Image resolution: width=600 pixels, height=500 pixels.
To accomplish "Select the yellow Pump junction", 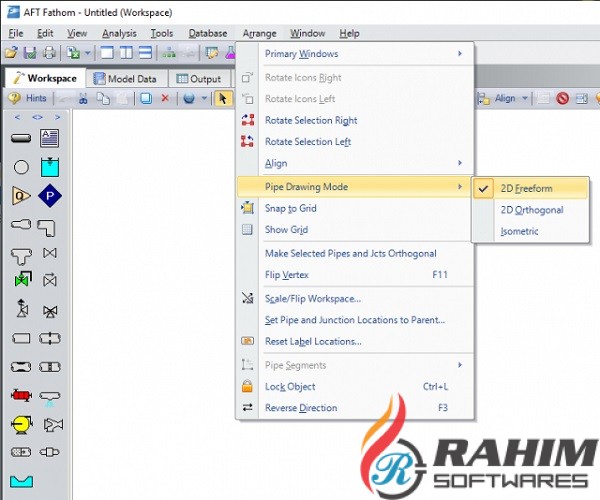I will pyautogui.click(x=22, y=424).
